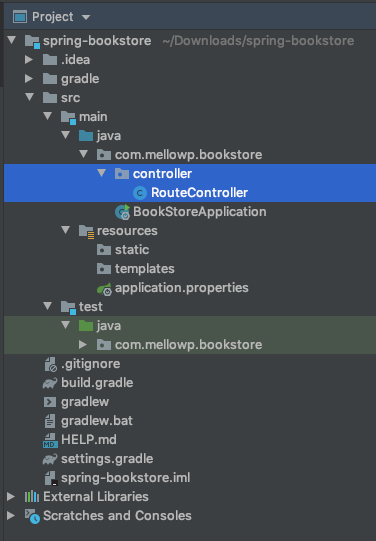Select the static folder row
Viewport: 376px width, 541px height.
coord(190,249)
